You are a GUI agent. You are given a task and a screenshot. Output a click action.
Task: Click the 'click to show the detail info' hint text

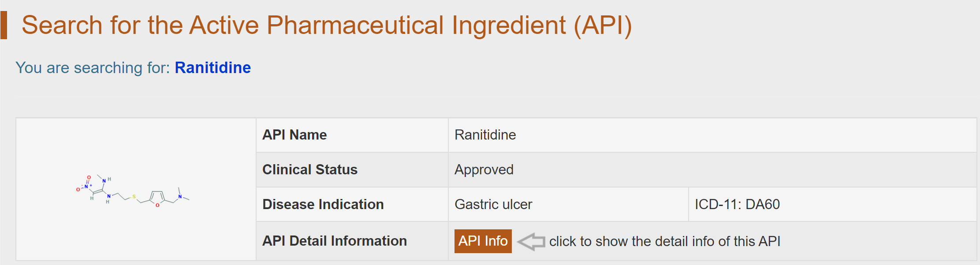pyautogui.click(x=664, y=241)
